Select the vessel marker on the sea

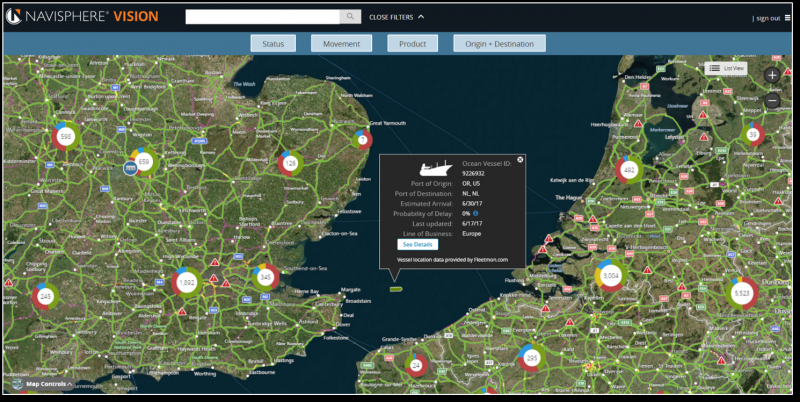(x=396, y=289)
